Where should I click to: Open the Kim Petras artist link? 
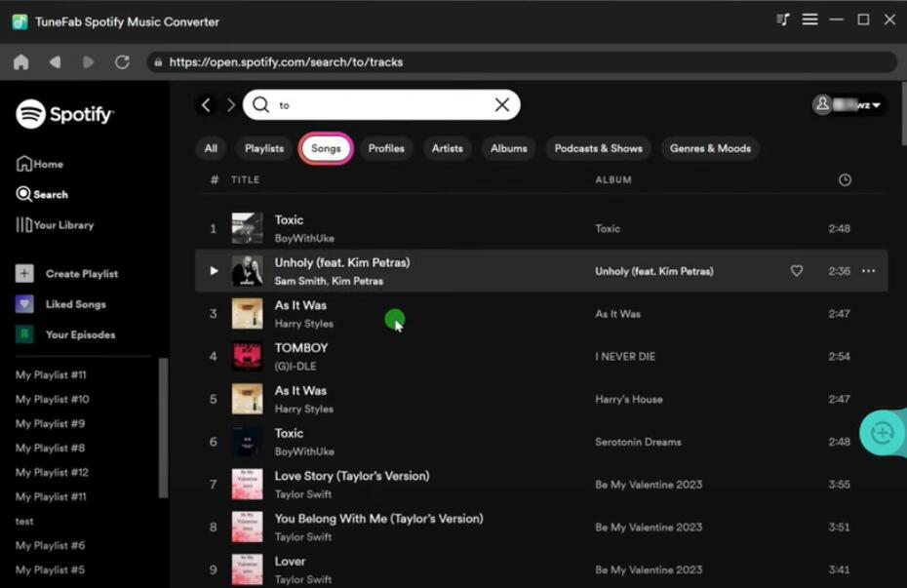click(358, 281)
